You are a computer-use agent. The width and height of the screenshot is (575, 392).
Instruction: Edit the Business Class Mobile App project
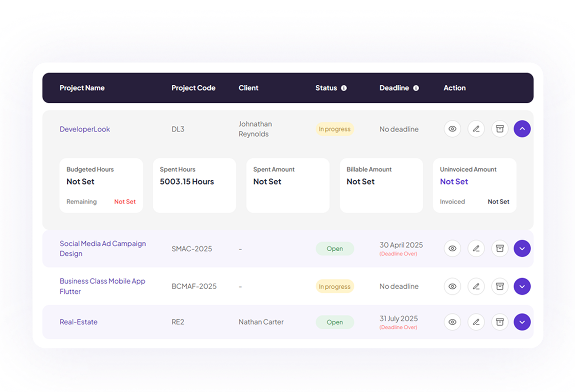[x=476, y=286]
